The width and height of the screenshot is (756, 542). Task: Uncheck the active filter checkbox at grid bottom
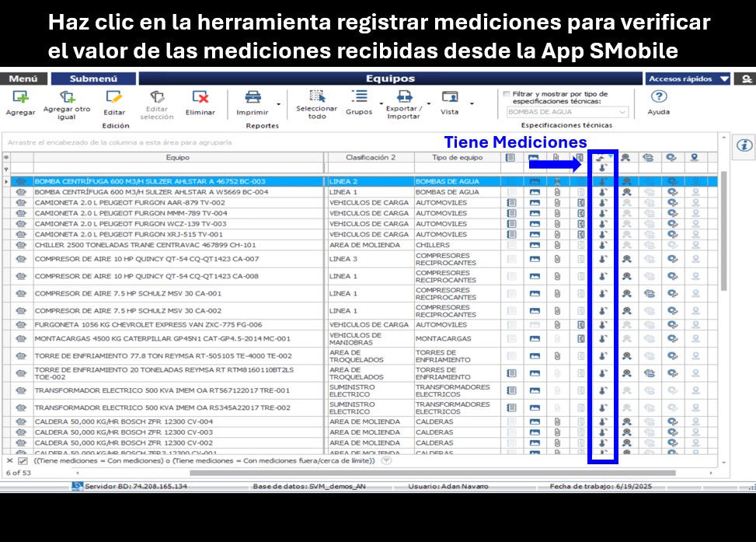tap(23, 461)
